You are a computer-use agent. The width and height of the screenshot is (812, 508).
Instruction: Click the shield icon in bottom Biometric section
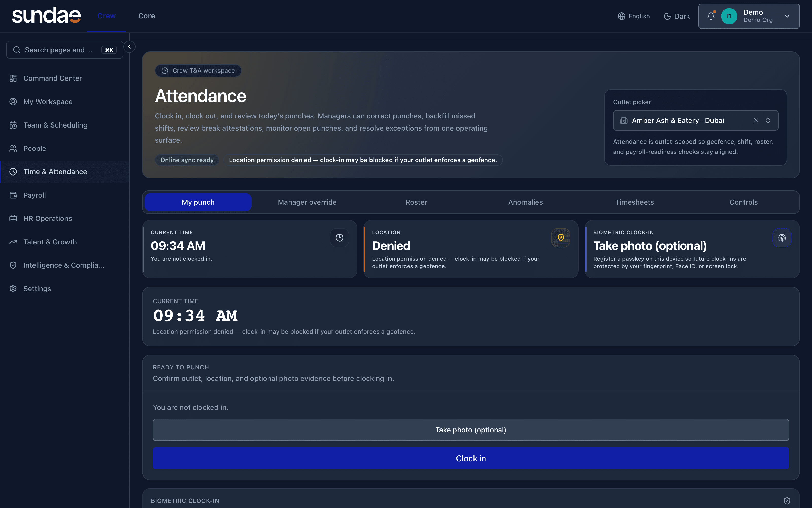[787, 501]
